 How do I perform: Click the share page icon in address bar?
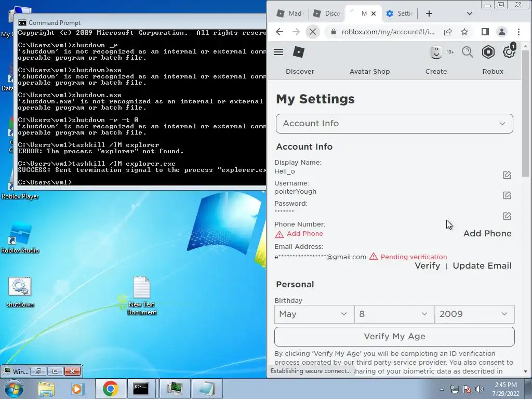click(x=447, y=32)
